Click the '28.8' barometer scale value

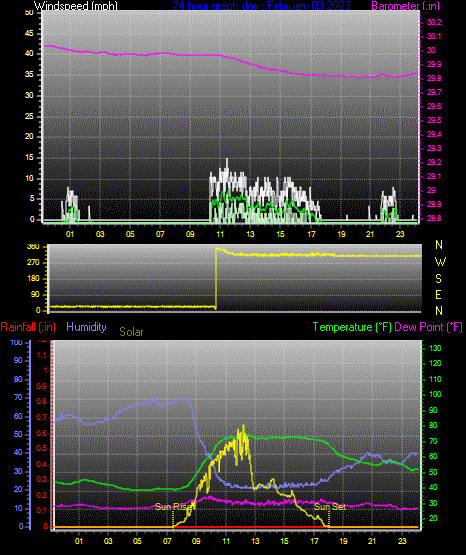pos(434,218)
